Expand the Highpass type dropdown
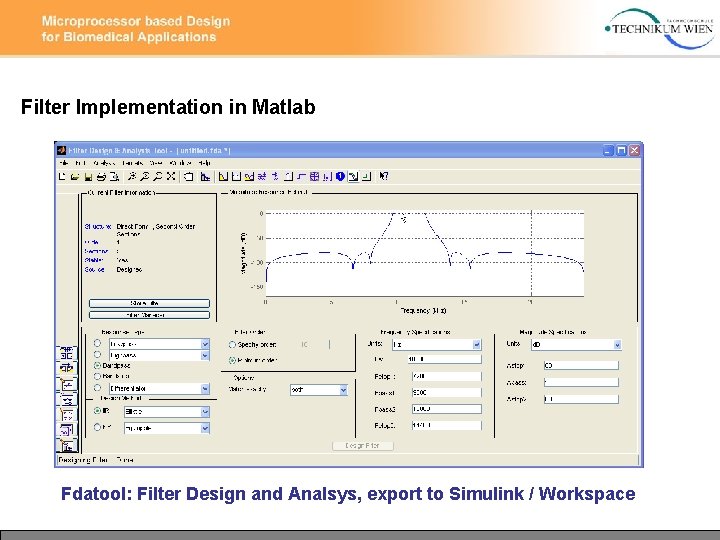 (205, 355)
